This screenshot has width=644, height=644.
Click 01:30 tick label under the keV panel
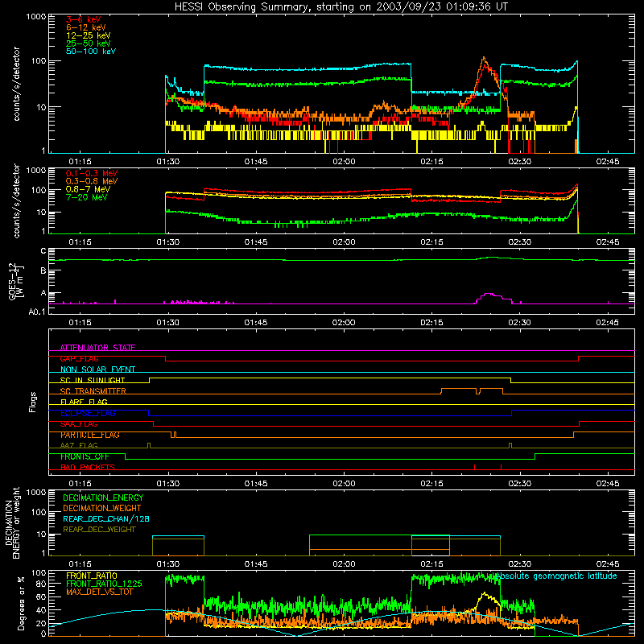click(x=168, y=162)
